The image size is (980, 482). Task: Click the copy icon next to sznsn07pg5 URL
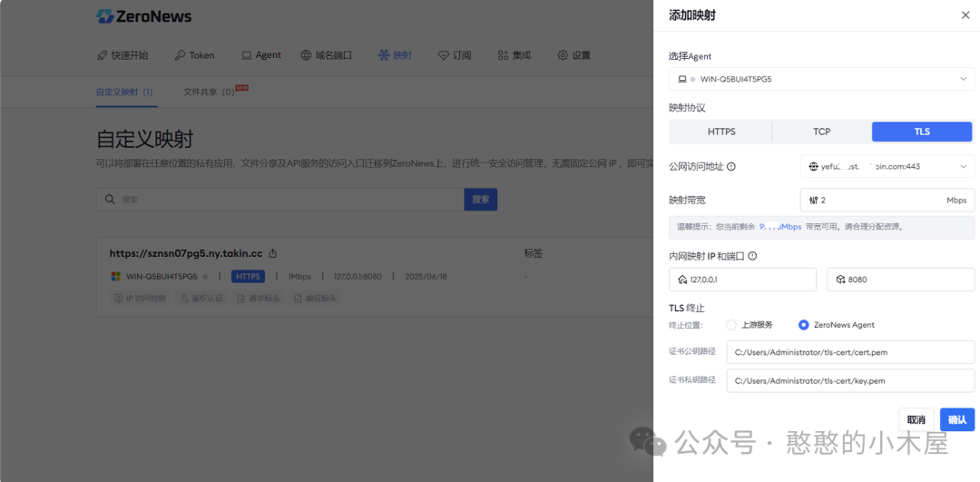click(x=273, y=254)
